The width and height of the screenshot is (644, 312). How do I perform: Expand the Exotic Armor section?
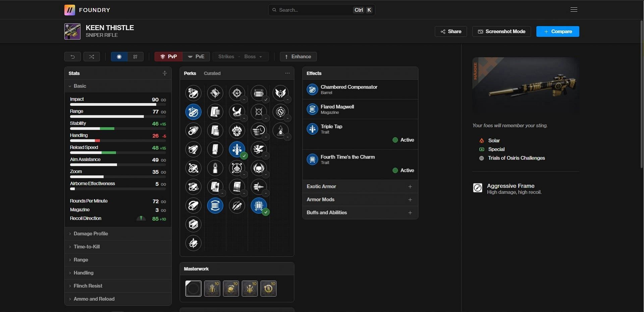360,187
